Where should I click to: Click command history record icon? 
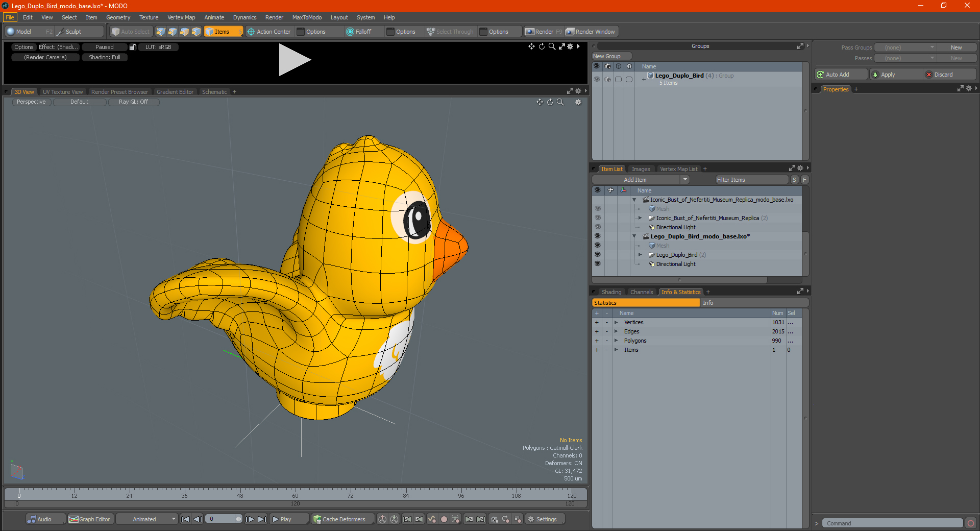[971, 523]
